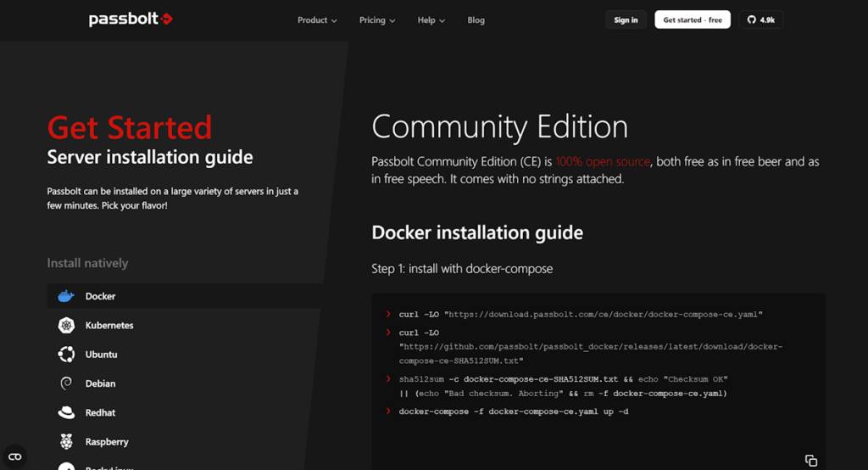
Task: Click the Sign in button
Action: click(x=626, y=20)
